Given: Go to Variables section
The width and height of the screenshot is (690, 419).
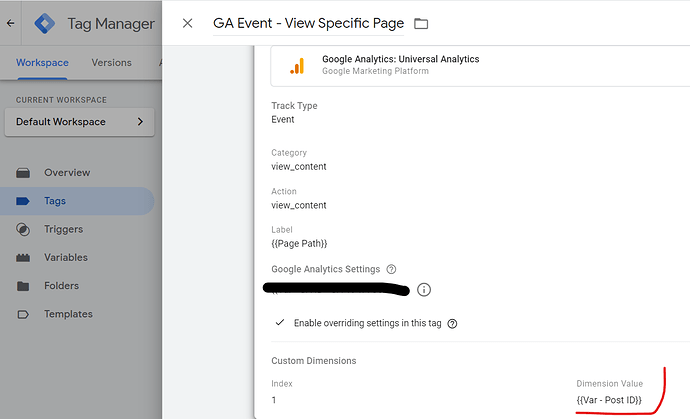Looking at the screenshot, I should (66, 257).
